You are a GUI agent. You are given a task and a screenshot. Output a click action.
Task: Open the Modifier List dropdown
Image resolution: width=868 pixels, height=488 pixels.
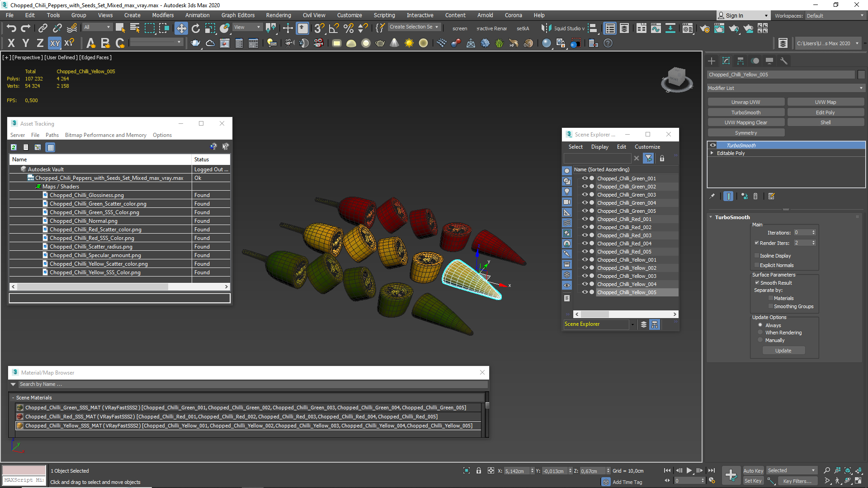click(x=786, y=88)
